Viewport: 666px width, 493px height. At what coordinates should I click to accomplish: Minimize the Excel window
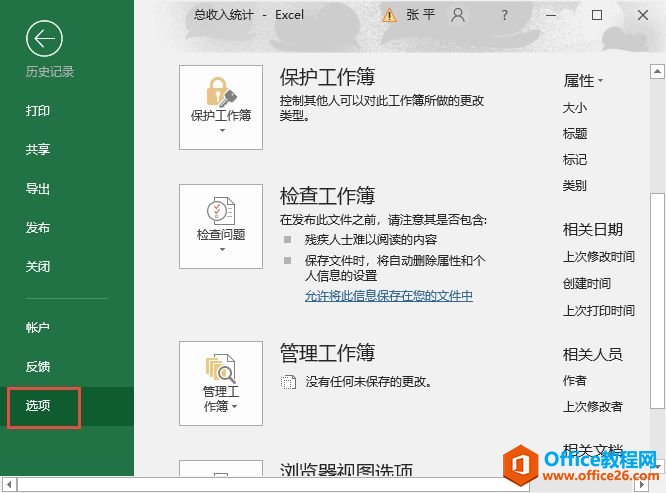(x=551, y=15)
